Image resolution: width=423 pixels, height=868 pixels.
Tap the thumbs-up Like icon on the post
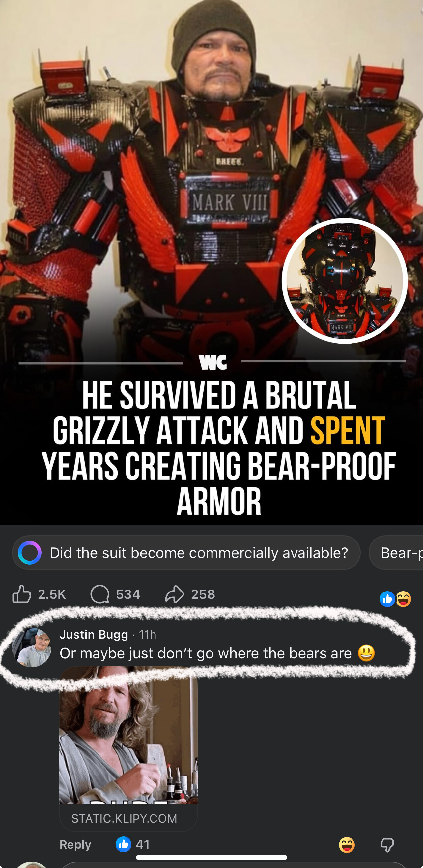click(22, 594)
